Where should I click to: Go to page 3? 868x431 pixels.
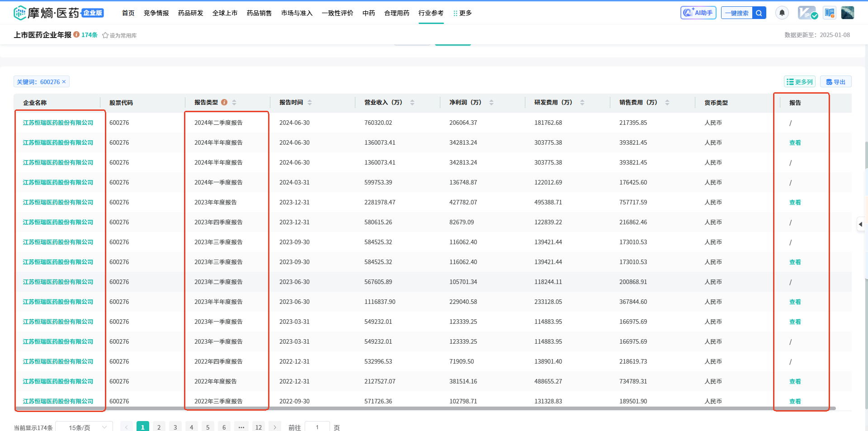pos(175,427)
